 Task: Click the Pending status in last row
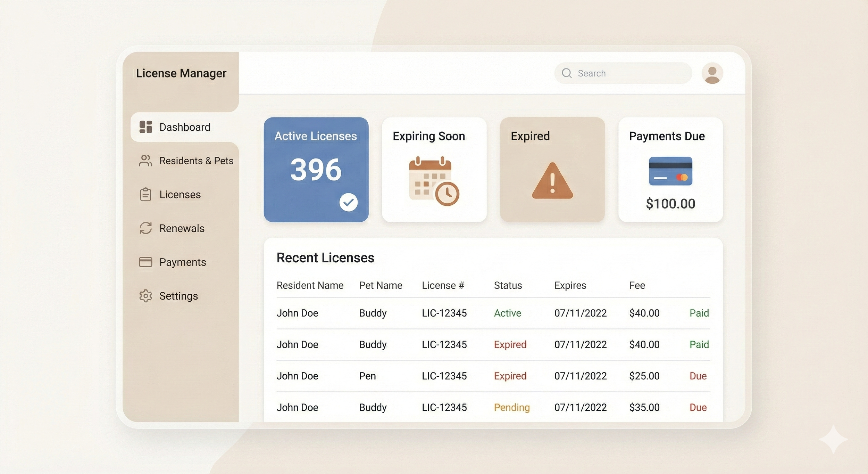pyautogui.click(x=512, y=407)
